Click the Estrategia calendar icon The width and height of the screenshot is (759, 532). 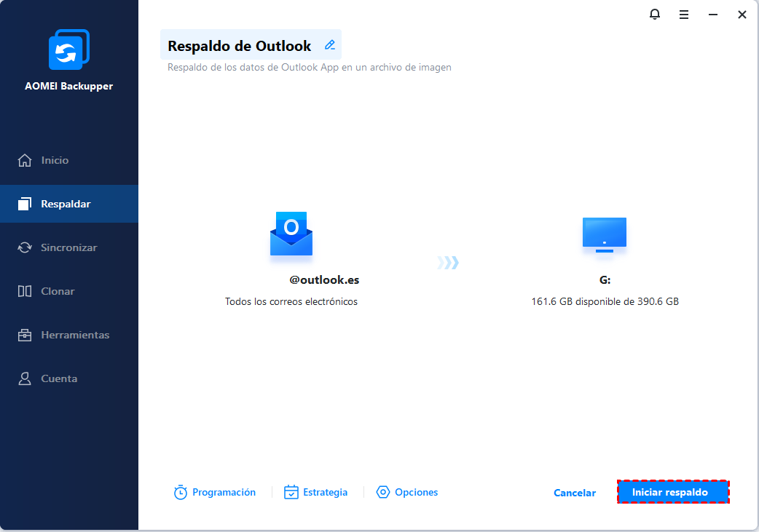(x=291, y=493)
